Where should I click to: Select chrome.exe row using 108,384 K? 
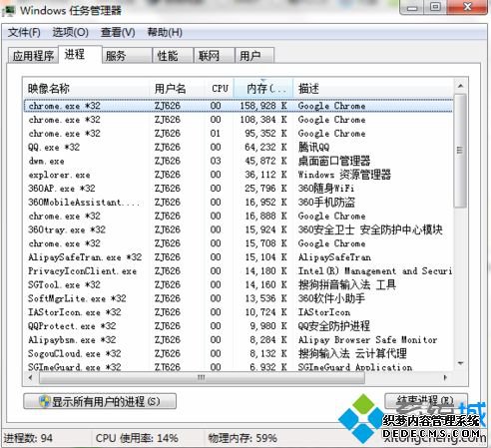(x=239, y=120)
